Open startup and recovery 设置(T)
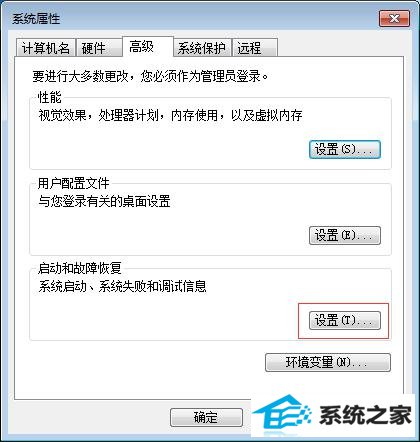Image resolution: width=420 pixels, height=442 pixels. (345, 321)
